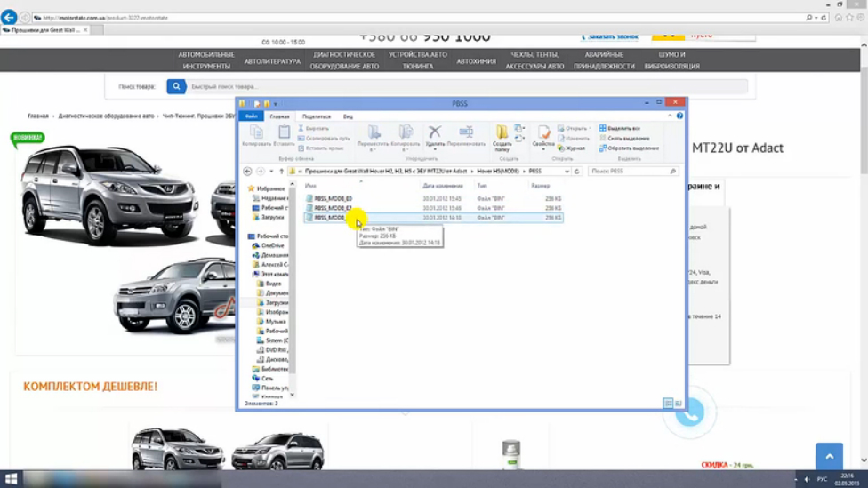This screenshot has height=488, width=868.
Task: Click the browser's blue back arrow
Action: point(8,17)
